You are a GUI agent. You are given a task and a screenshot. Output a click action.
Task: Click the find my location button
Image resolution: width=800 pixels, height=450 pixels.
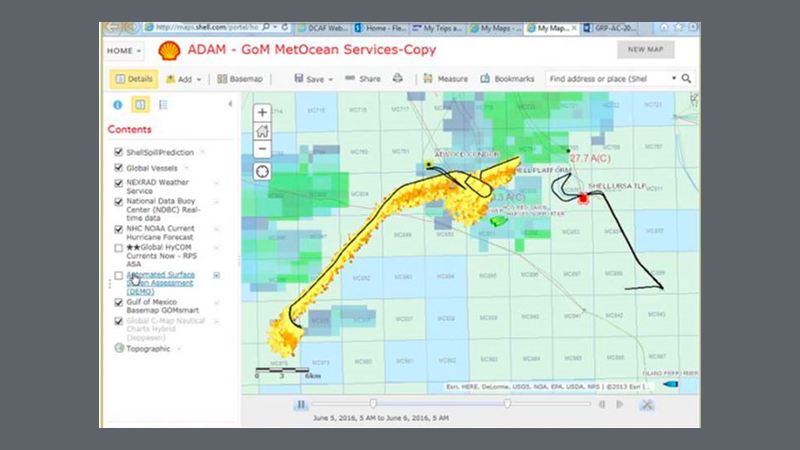point(262,171)
